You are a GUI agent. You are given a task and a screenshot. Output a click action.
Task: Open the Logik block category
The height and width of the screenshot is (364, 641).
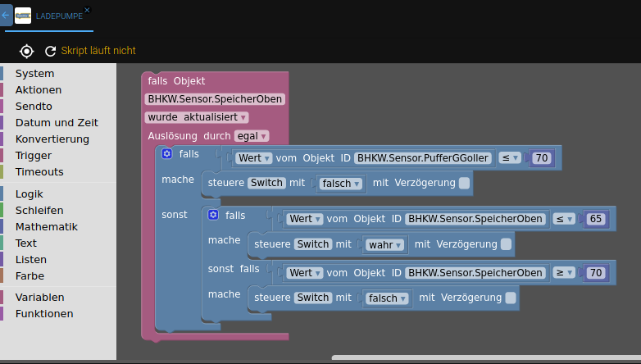pyautogui.click(x=29, y=193)
